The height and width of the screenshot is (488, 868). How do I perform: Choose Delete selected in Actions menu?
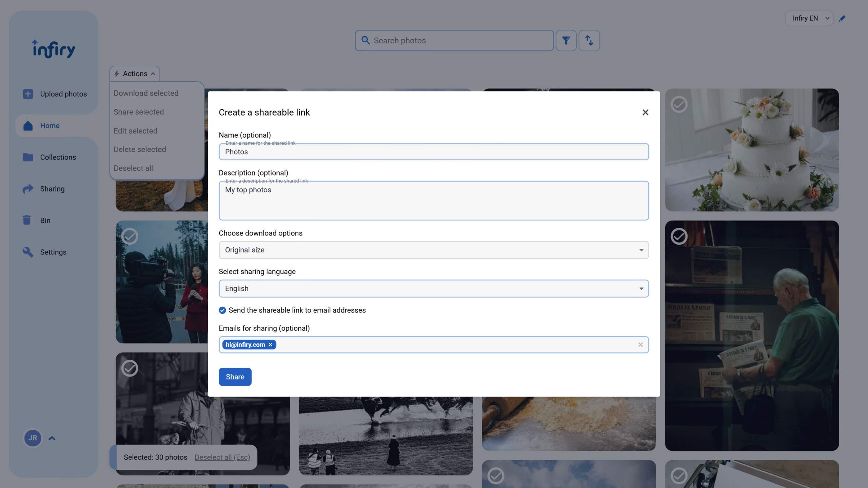point(140,149)
